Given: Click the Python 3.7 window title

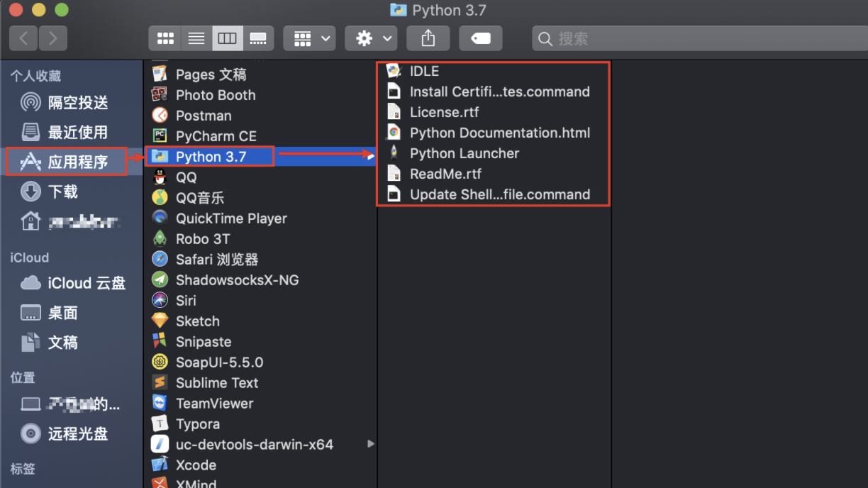Looking at the screenshot, I should [x=449, y=10].
